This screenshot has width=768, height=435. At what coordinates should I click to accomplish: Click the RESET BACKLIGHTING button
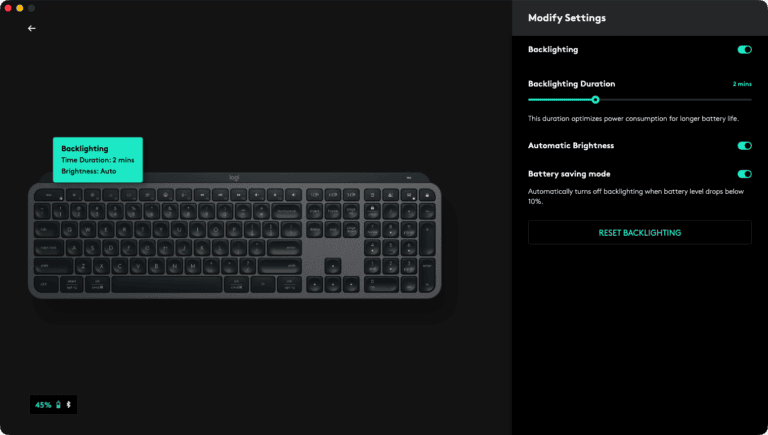pyautogui.click(x=640, y=233)
